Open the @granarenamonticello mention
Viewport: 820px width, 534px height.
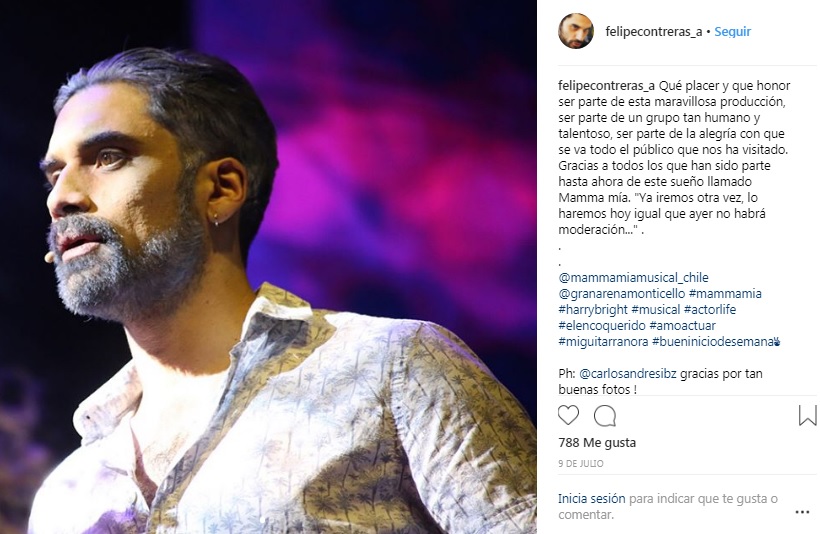[621, 294]
